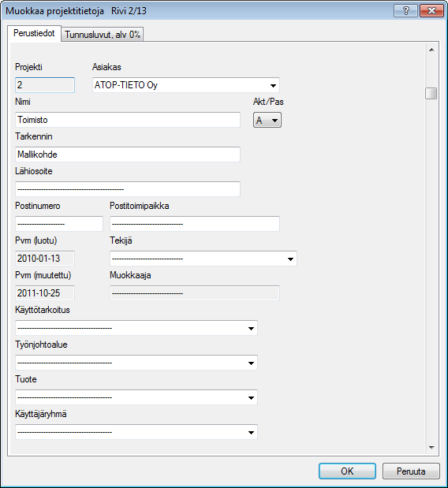Screen dimensions: 448x488
Task: Click the scroll down arrow
Action: (431, 448)
